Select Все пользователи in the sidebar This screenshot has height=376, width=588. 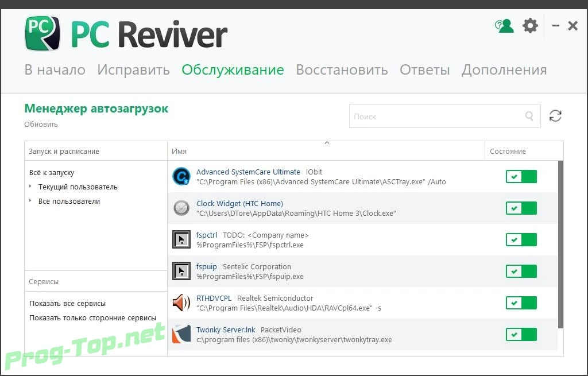(x=69, y=201)
